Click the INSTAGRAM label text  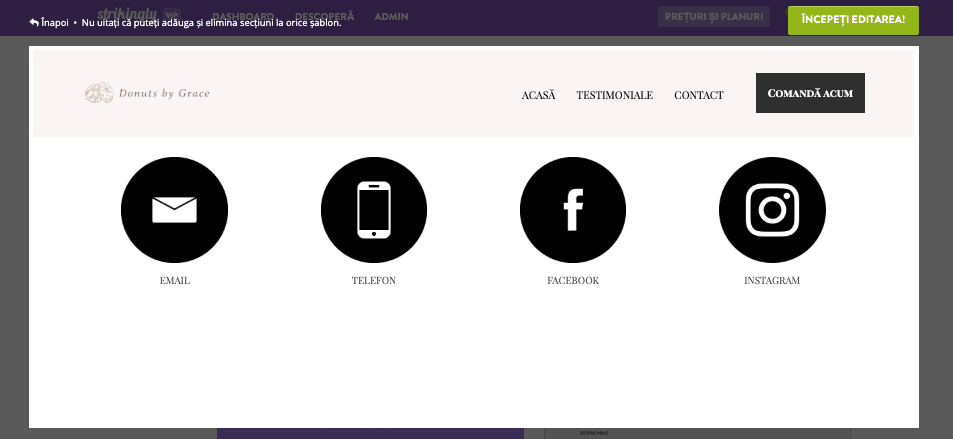pyautogui.click(x=772, y=281)
